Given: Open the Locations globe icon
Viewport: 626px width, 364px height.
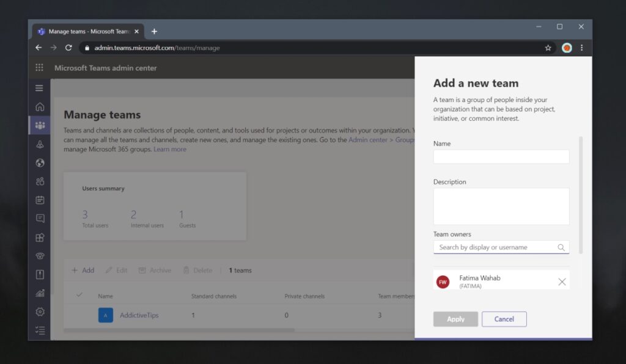Looking at the screenshot, I should pos(40,162).
